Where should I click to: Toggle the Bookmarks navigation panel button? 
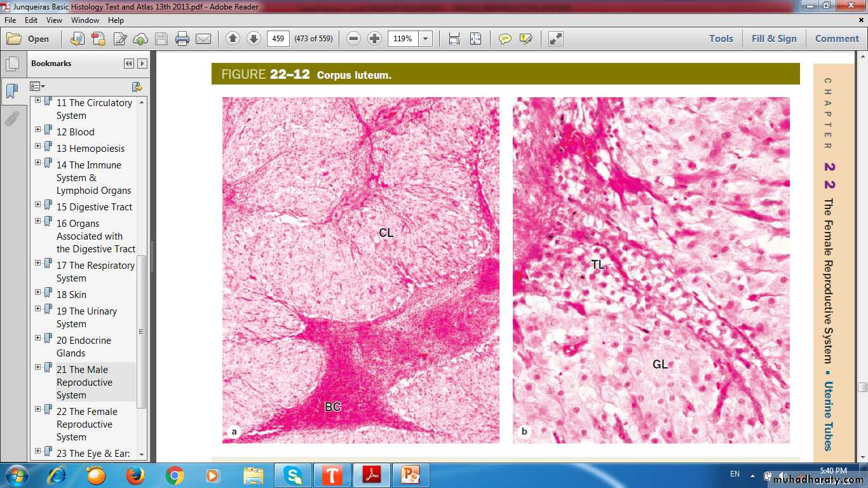(x=12, y=91)
